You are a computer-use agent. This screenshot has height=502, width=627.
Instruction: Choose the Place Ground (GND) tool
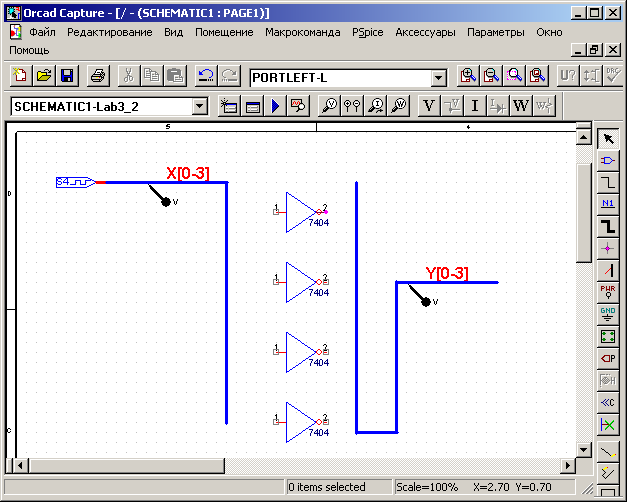pyautogui.click(x=608, y=314)
